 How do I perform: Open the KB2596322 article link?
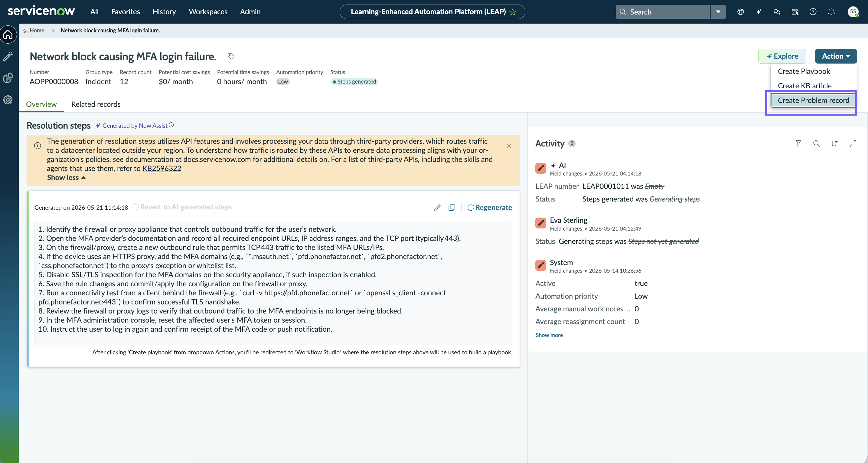pyautogui.click(x=162, y=168)
